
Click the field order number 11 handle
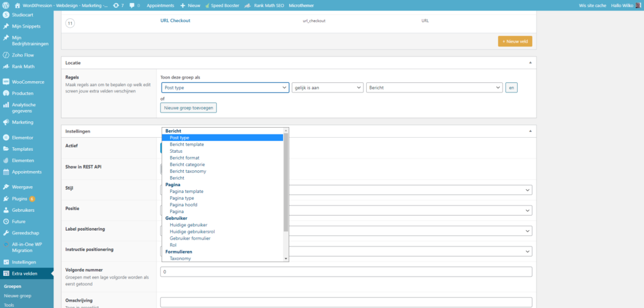[x=70, y=24]
